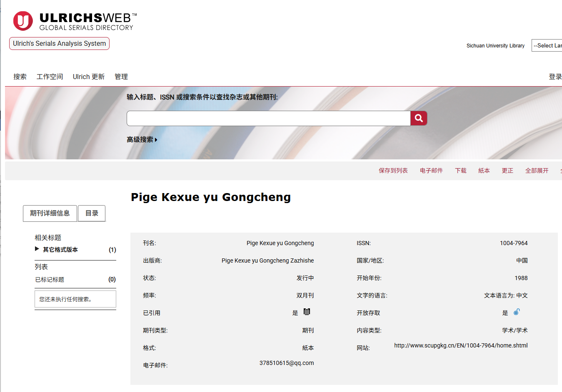Open the scupgkg.cn journal website link
Viewport: 562px width, 392px height.
(x=461, y=345)
